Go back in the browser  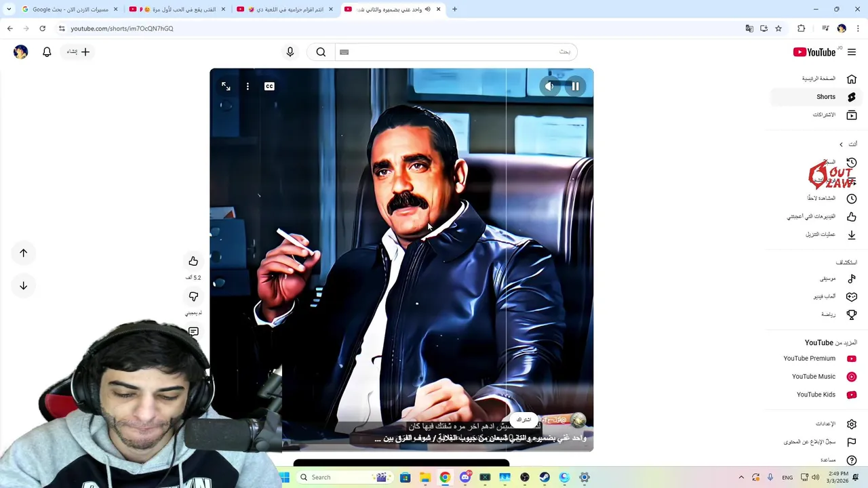10,28
